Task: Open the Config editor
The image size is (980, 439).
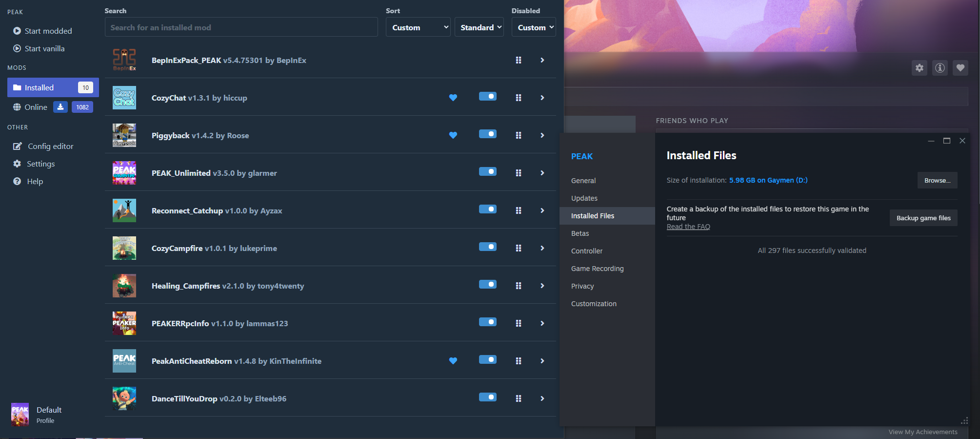Action: point(43,146)
